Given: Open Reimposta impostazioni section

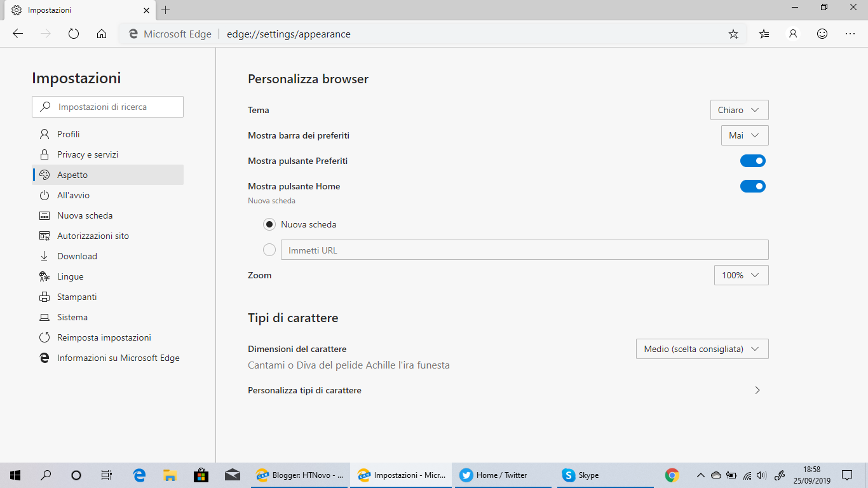Looking at the screenshot, I should click(108, 337).
